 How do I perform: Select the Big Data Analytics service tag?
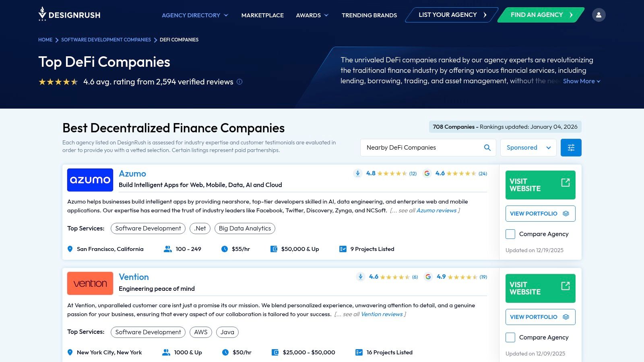pyautogui.click(x=245, y=228)
